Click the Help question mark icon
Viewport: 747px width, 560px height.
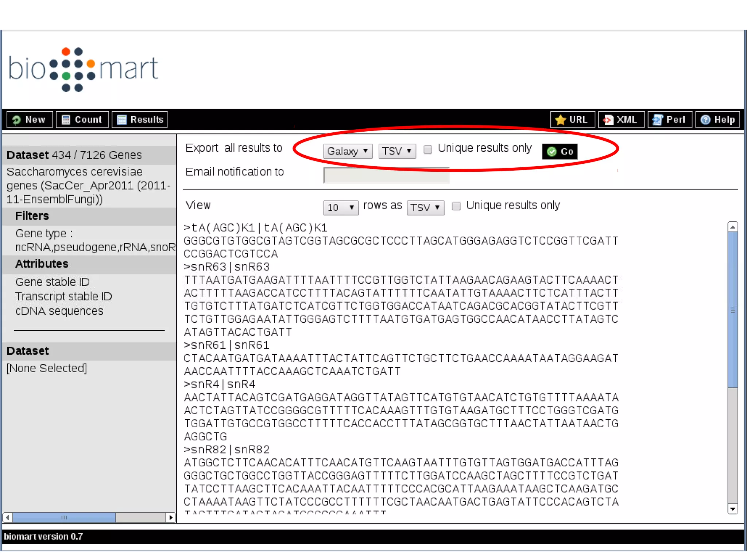click(705, 120)
